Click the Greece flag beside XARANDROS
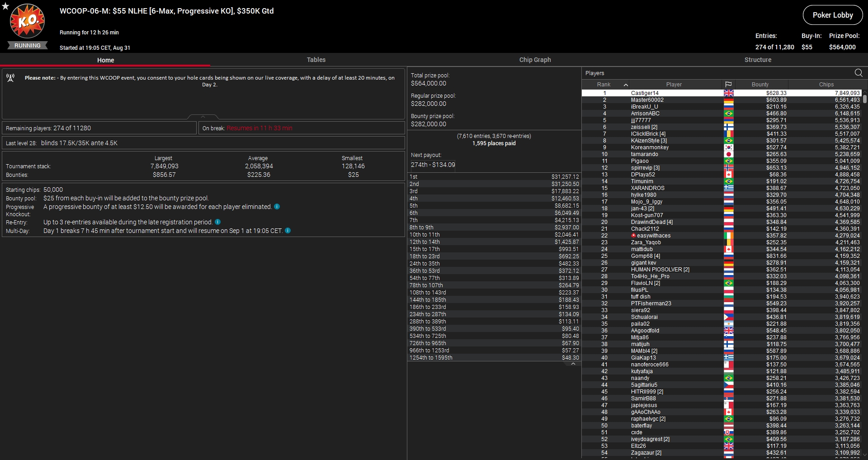Viewport: 868px width, 460px height. click(729, 188)
